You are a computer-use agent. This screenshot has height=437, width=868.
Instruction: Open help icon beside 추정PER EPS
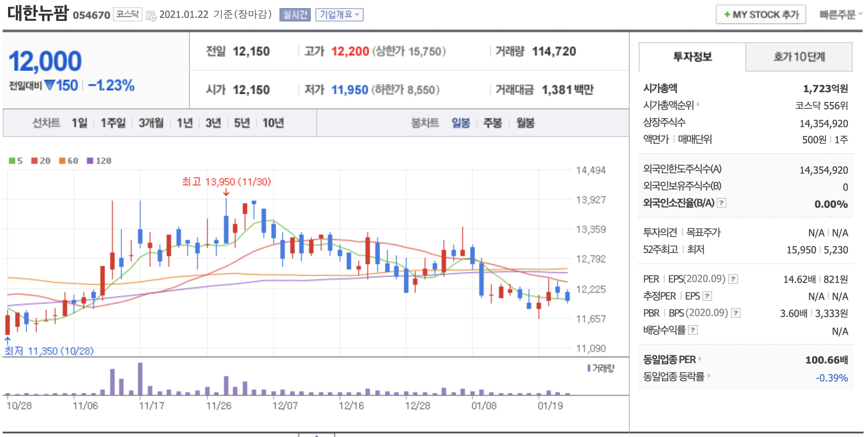[707, 296]
